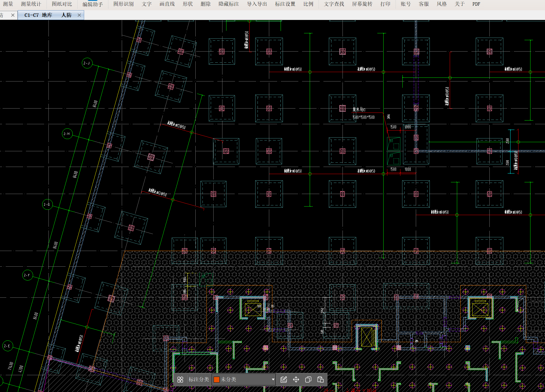Close the partially hidden left tab

13,15
